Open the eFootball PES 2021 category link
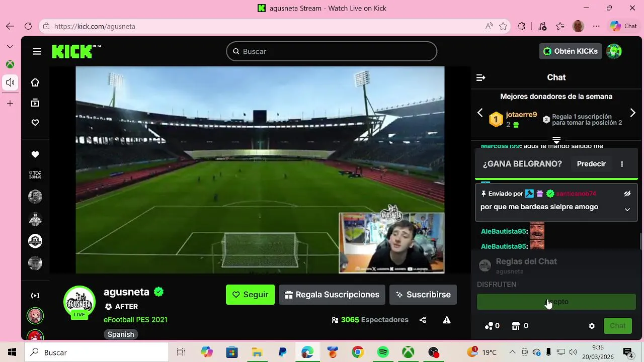The image size is (644, 362). coord(135,320)
